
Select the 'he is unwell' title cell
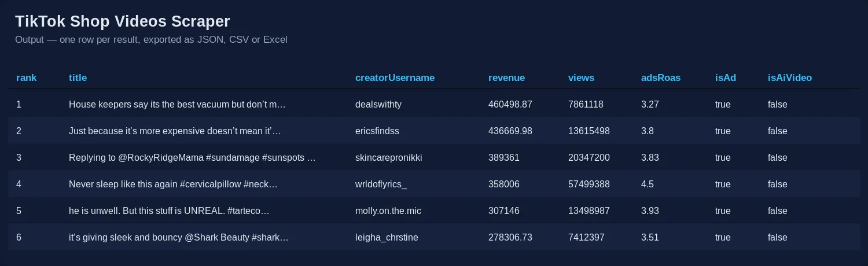[169, 211]
